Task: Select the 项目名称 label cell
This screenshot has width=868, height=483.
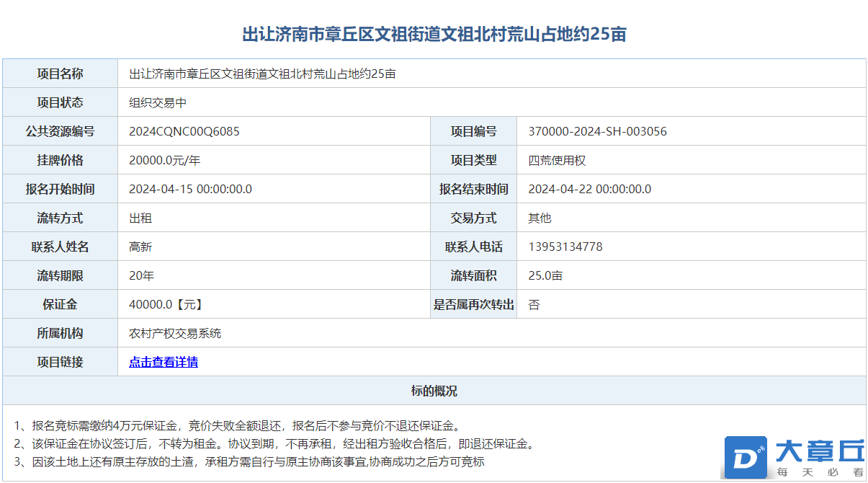Action: pos(60,74)
